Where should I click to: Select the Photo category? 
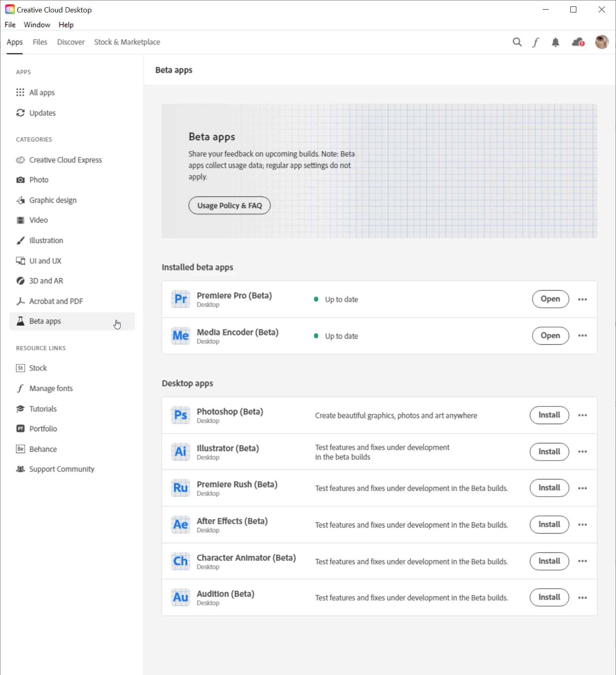click(x=72, y=180)
